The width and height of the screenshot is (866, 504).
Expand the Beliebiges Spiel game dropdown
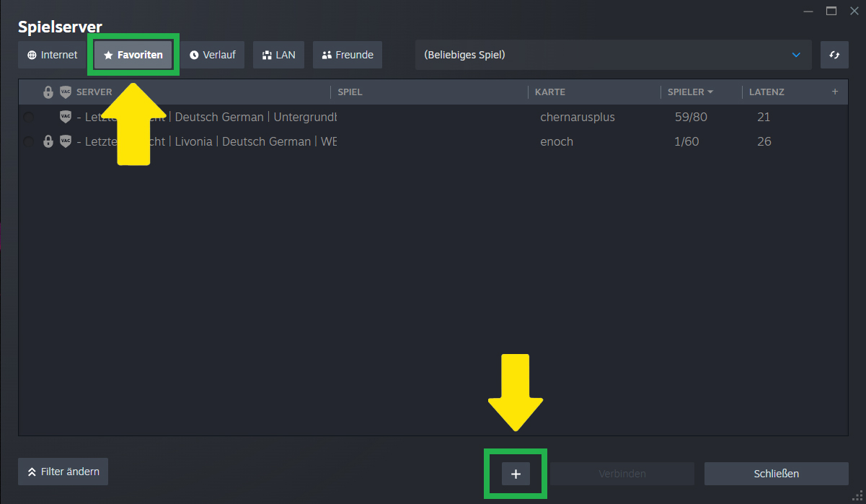pyautogui.click(x=614, y=55)
